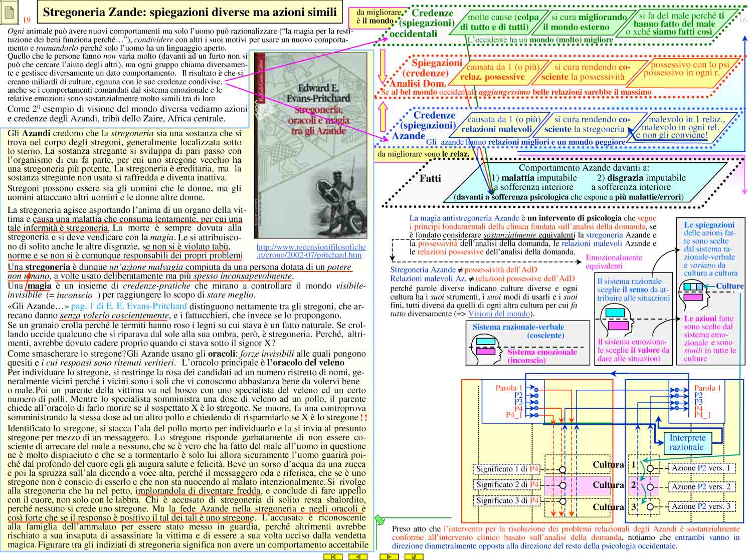Image resolution: width=752 pixels, height=560 pixels.
Task: Select the 'Significato 2 di P4' box
Action: pos(508,485)
